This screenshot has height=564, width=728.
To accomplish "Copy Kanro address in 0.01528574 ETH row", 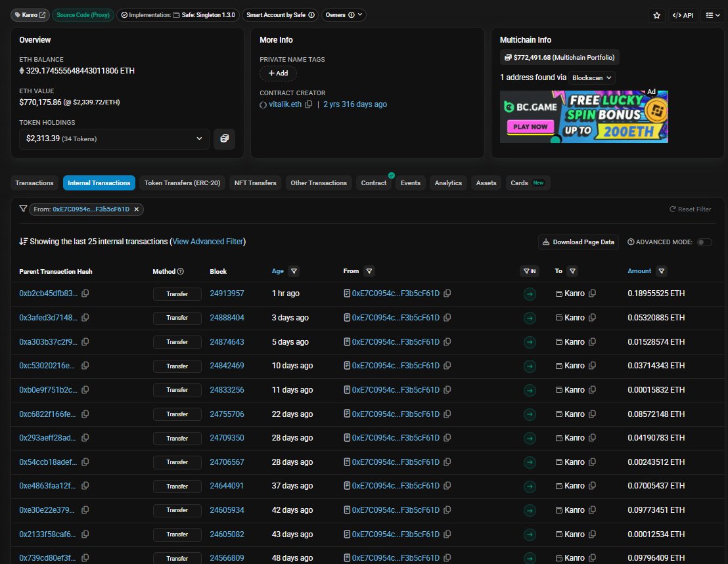I will coord(592,342).
